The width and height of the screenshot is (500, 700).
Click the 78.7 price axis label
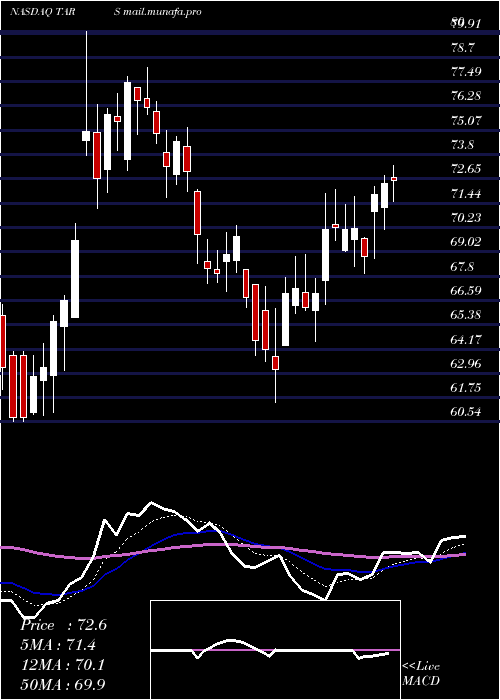tap(464, 47)
